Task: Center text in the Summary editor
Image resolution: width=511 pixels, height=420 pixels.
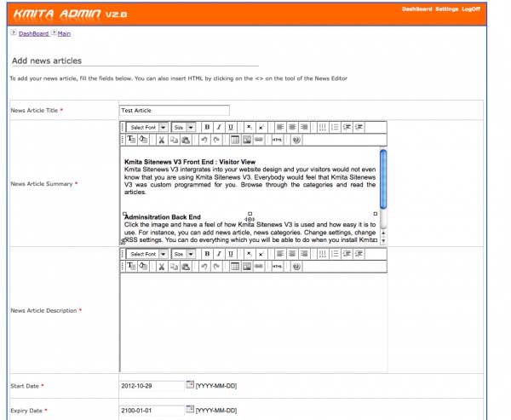Action: [292, 127]
